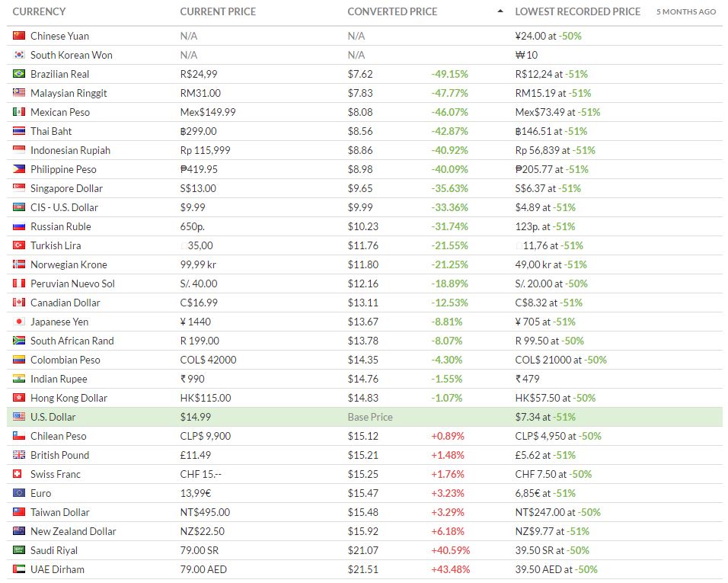Click the 5 Months Ago label
Image resolution: width=728 pixels, height=583 pixels.
pyautogui.click(x=686, y=12)
